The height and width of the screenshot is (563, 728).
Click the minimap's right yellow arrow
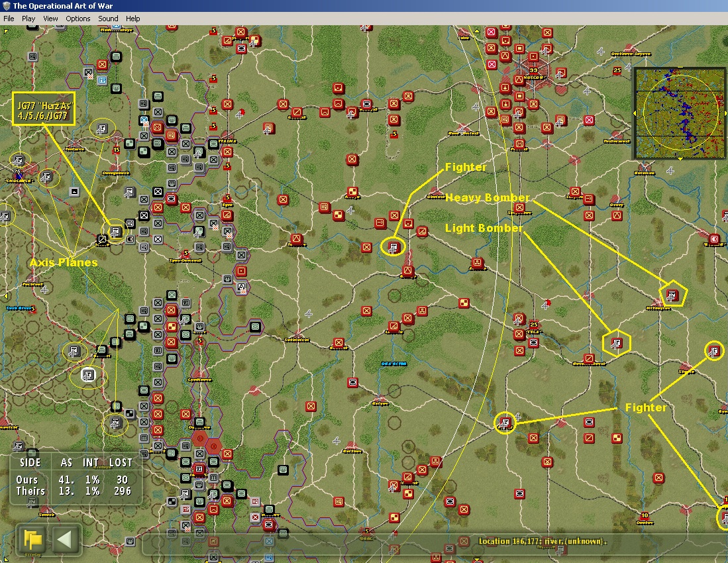[x=725, y=113]
